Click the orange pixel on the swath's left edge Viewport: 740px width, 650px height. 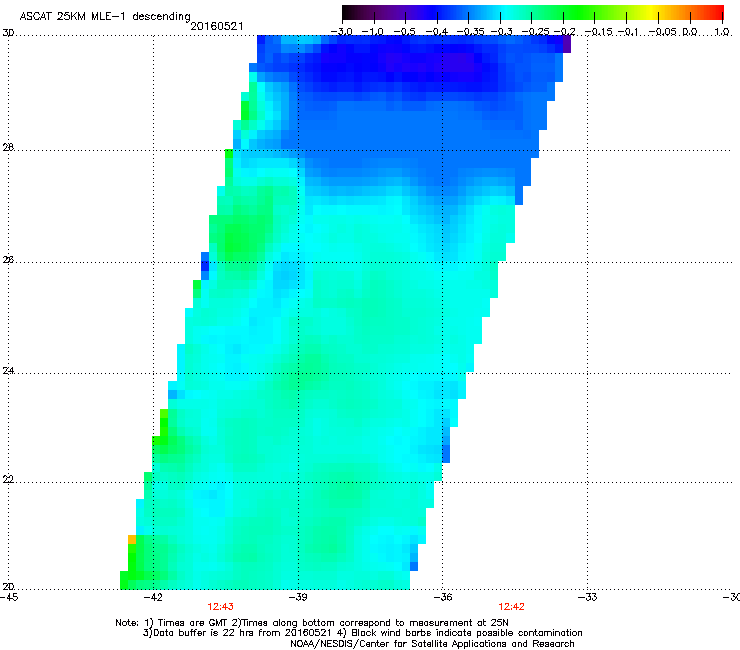click(132, 539)
